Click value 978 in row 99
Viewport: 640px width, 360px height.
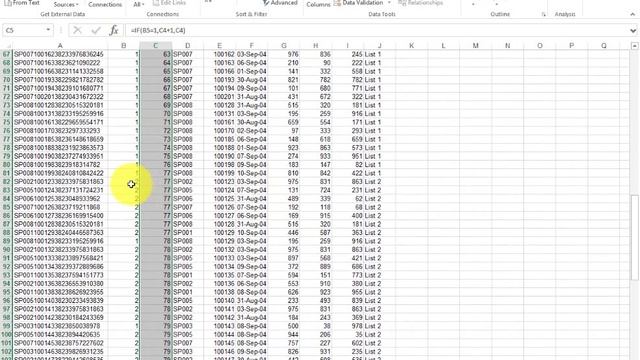coord(347,326)
